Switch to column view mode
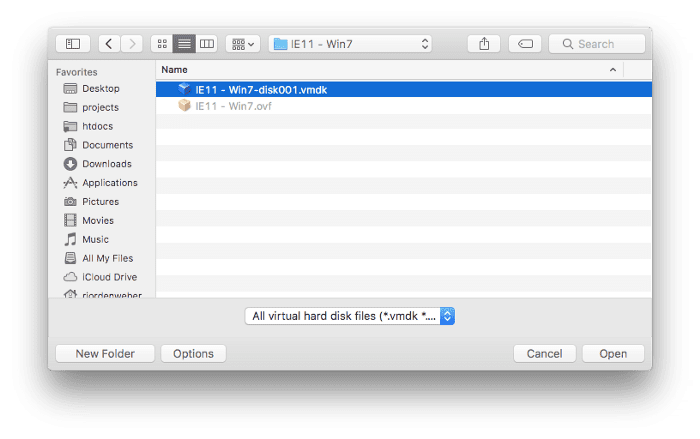This screenshot has width=700, height=439. coord(207,44)
